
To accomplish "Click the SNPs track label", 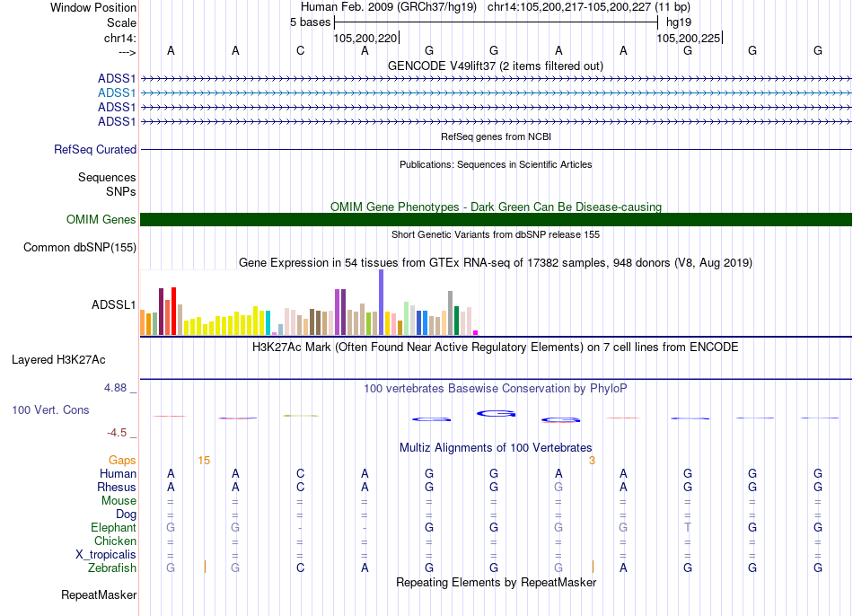I will pyautogui.click(x=121, y=191).
